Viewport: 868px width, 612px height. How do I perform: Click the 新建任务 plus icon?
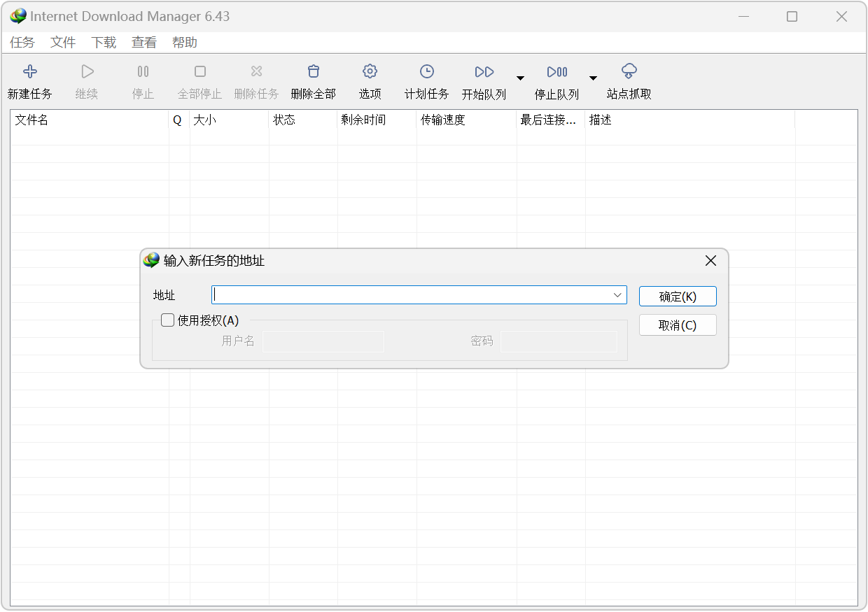[30, 71]
